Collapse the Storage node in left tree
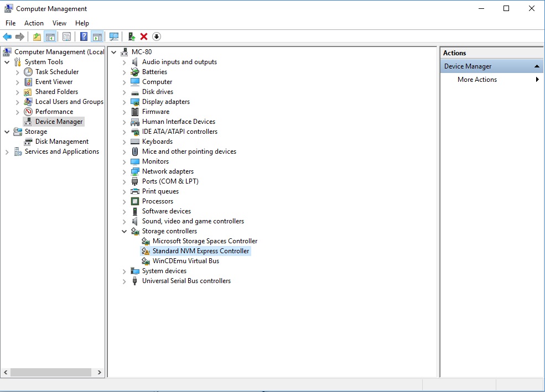 (7, 132)
